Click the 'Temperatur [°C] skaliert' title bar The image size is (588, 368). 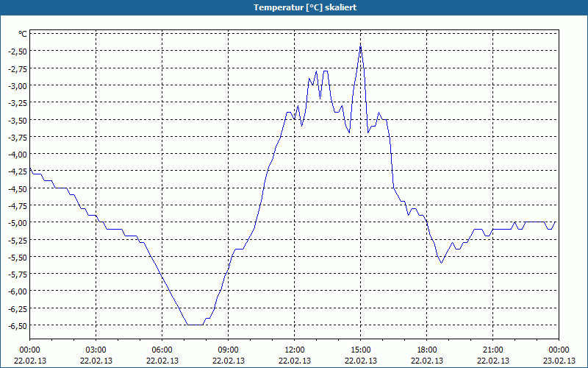[x=294, y=7]
